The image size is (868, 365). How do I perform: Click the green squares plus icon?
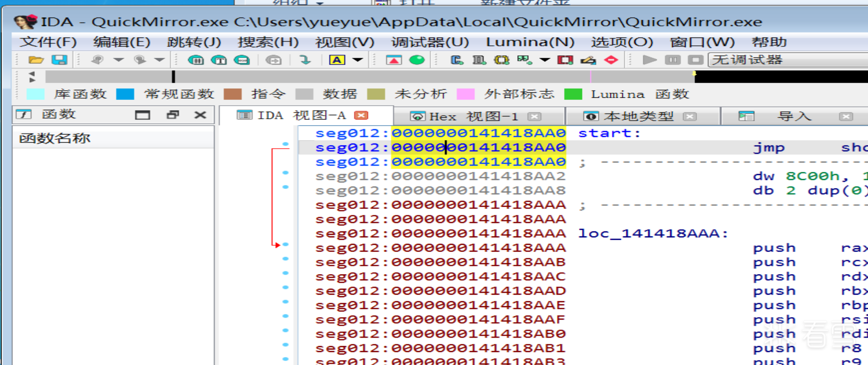point(524,60)
